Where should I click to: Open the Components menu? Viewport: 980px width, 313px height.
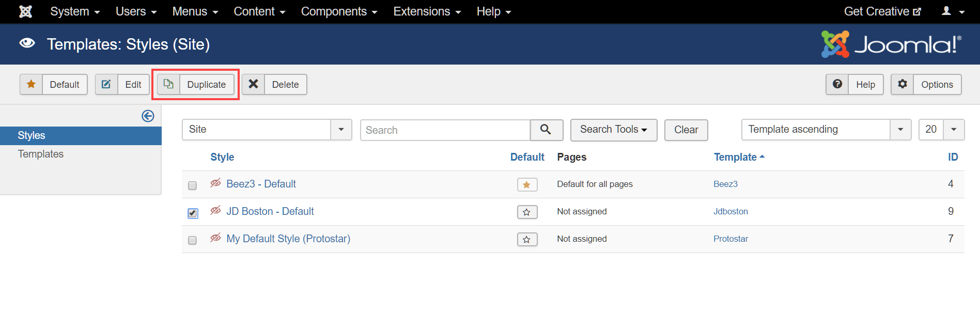coord(339,11)
